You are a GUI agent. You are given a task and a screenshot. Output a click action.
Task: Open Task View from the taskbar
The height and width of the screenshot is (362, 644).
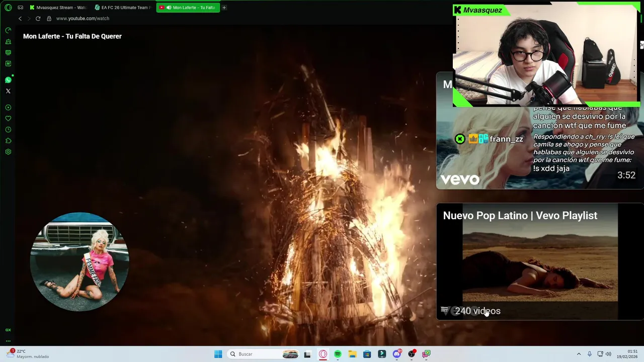[307, 354]
